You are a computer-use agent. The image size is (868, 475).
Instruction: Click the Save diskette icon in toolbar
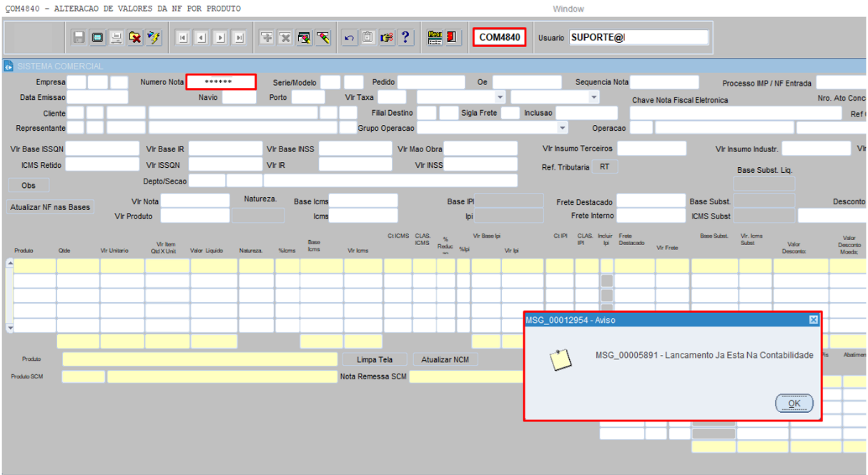click(79, 38)
